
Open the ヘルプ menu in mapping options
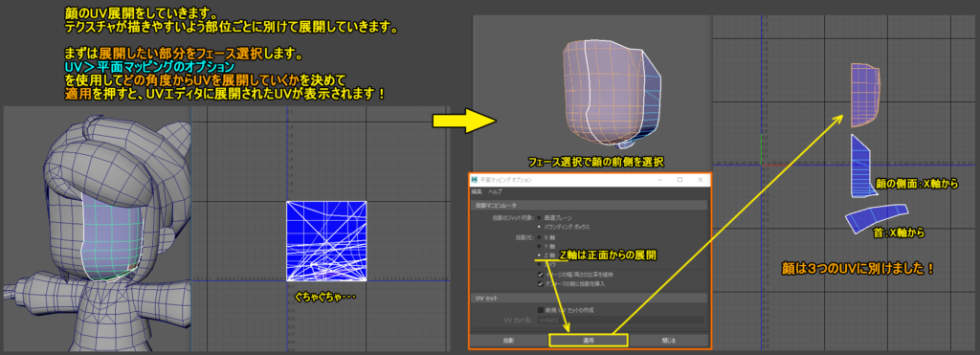[495, 191]
